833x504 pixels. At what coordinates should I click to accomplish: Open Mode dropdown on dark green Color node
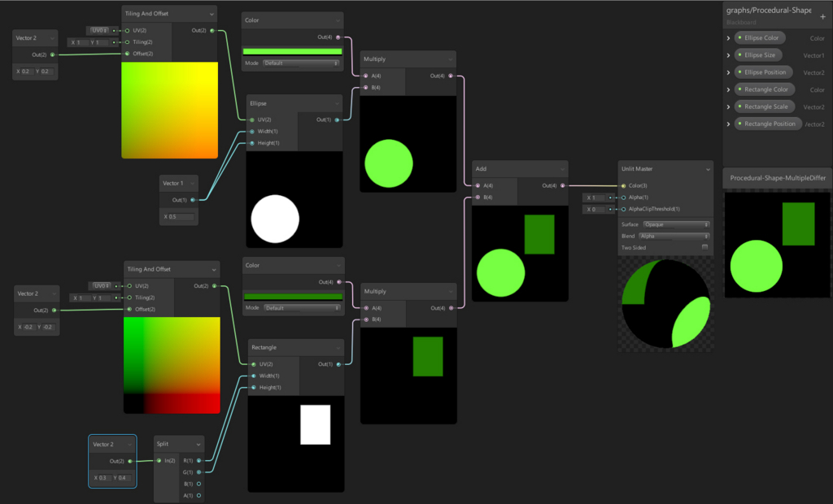pos(301,308)
